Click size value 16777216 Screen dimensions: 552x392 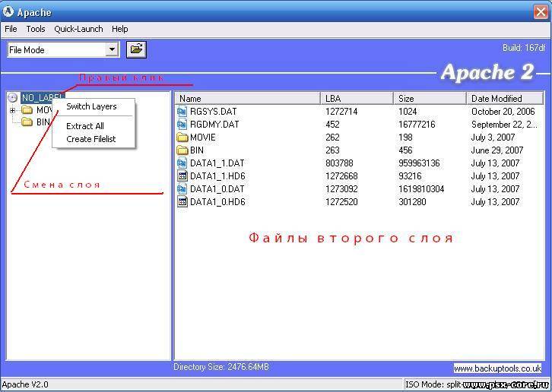(x=417, y=125)
